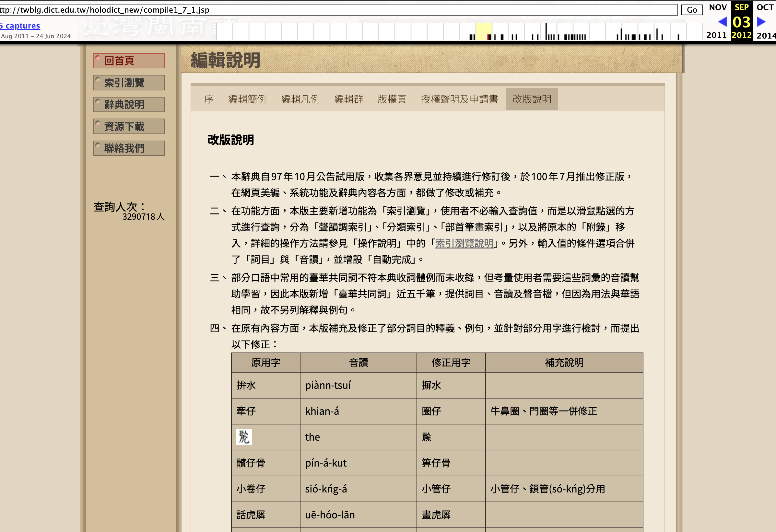Open the captures link
Viewport: 776px width, 532px height.
(20, 26)
